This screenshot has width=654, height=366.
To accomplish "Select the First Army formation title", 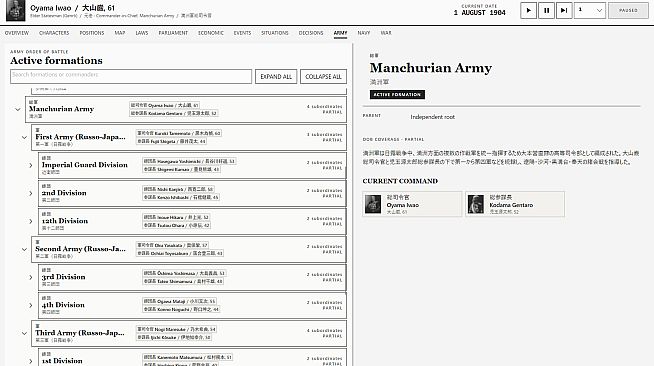I will tap(80, 137).
